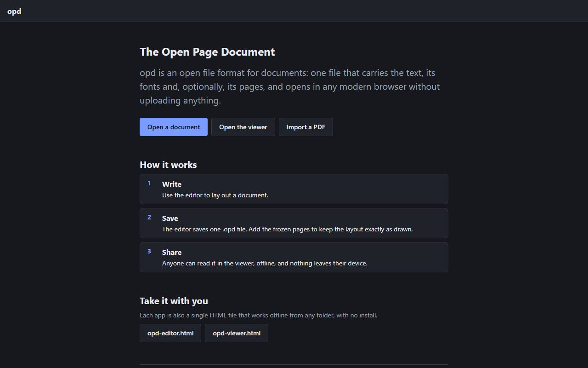Click text starting 'Anyone can read it in the viewer'

(x=265, y=263)
